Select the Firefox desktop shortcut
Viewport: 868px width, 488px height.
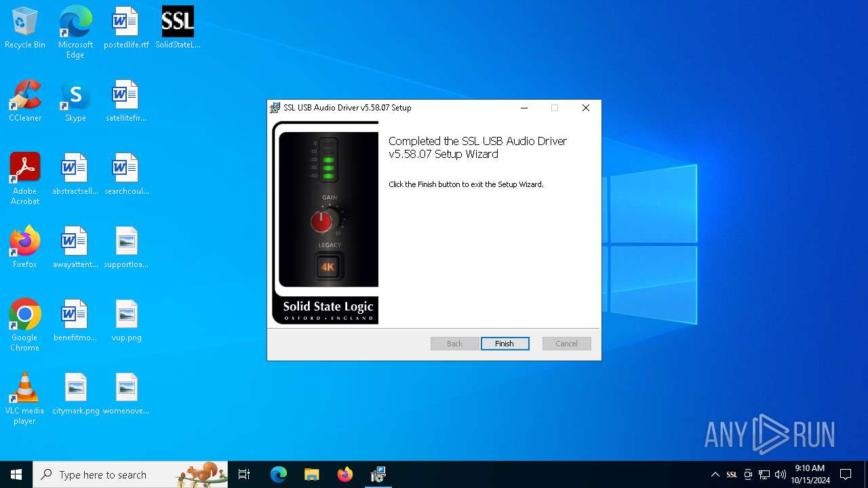[x=25, y=248]
